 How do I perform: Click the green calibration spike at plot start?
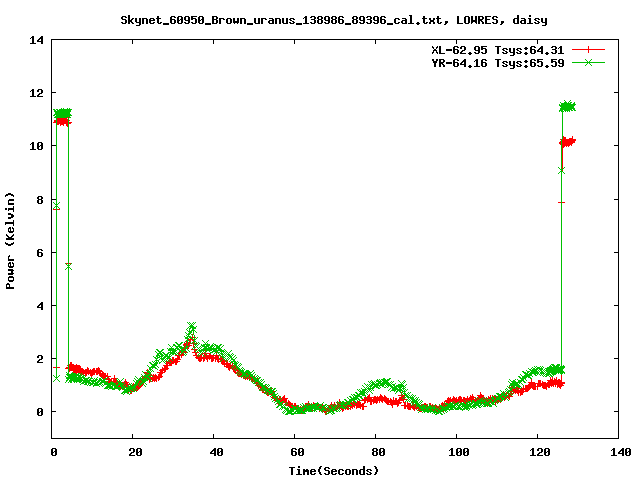coord(63,114)
